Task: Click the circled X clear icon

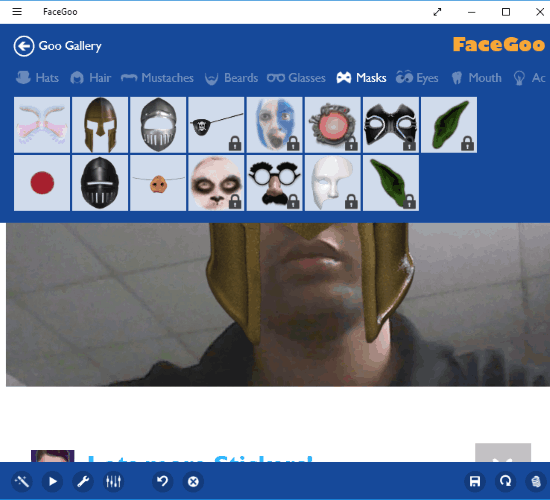Action: tap(193, 481)
